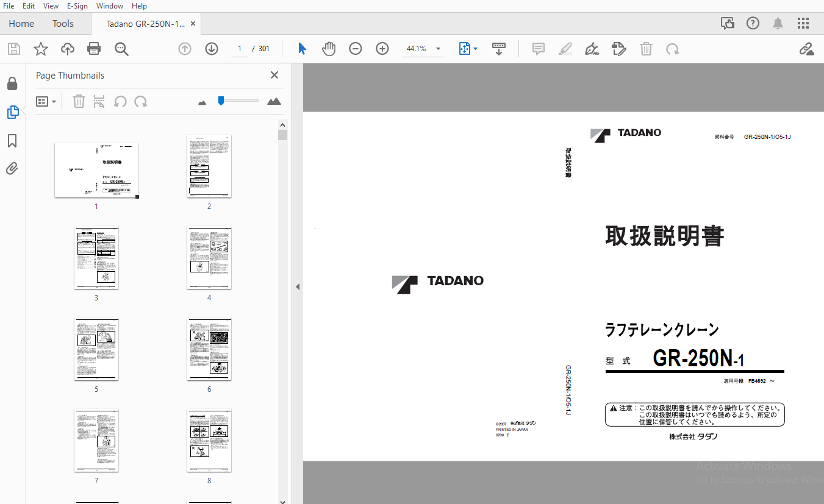Click the Share link icon
The height and width of the screenshot is (504, 824).
806,49
